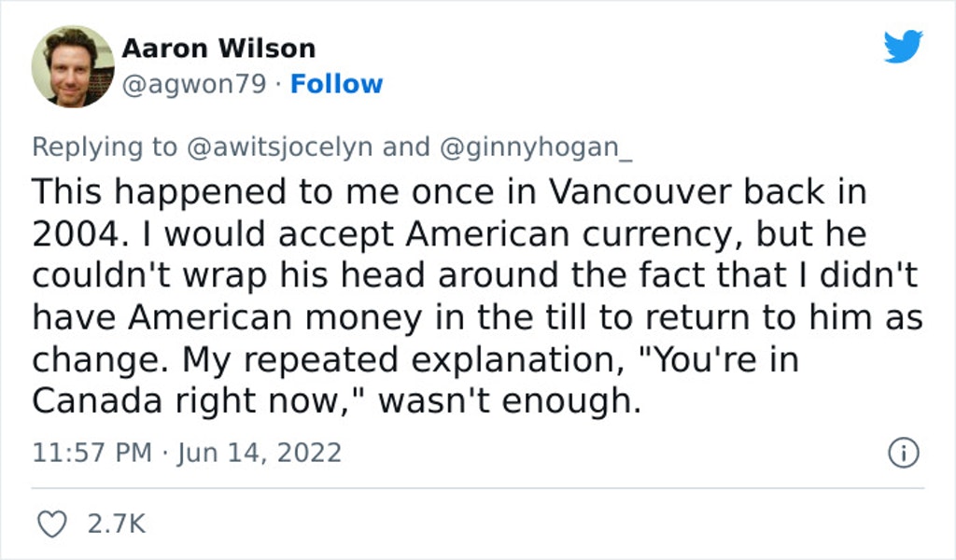Open the Aaron Wilson display name

point(218,49)
